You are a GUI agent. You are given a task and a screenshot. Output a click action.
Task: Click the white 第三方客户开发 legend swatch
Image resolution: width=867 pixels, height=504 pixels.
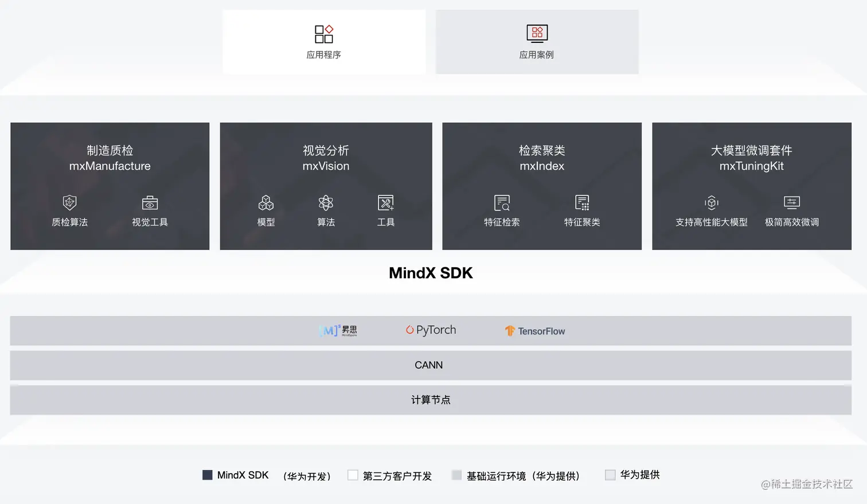point(353,475)
